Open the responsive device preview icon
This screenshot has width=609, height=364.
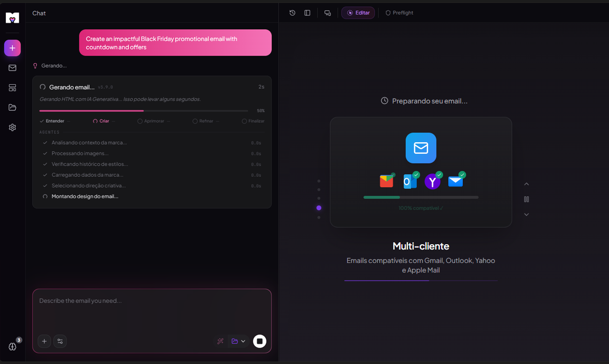pos(328,13)
